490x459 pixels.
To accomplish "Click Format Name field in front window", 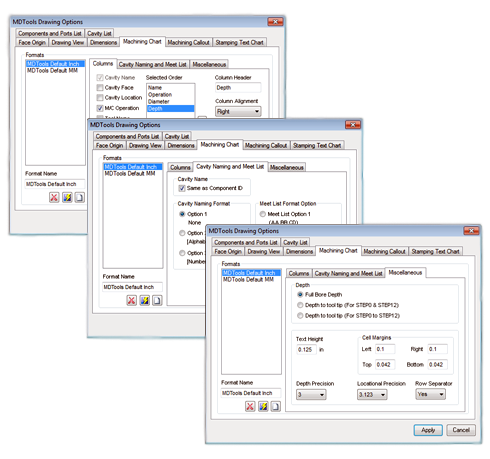I will click(251, 393).
